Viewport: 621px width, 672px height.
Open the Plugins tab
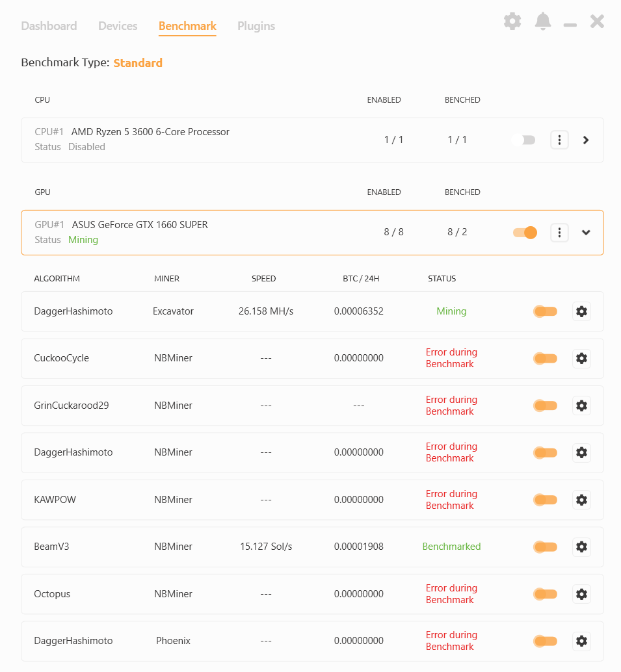coord(256,26)
